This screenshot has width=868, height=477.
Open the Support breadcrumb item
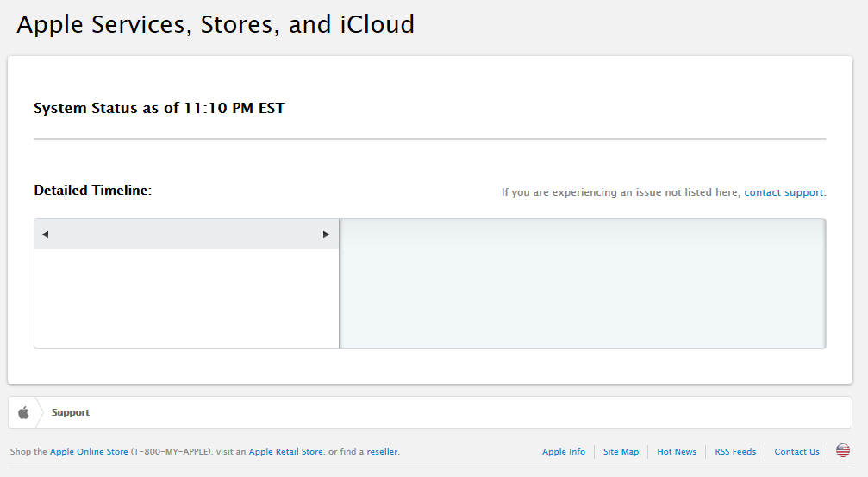pos(71,412)
